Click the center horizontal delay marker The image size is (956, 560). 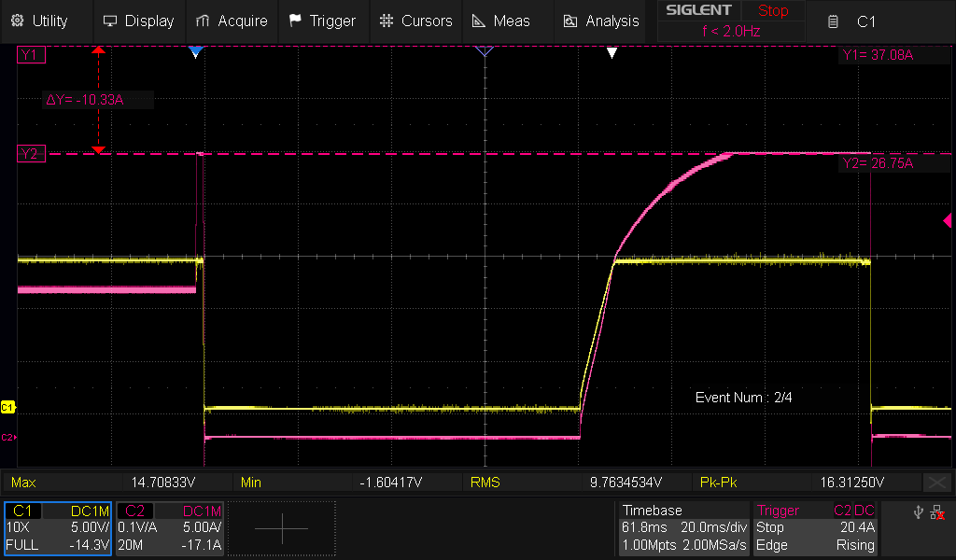click(x=485, y=51)
